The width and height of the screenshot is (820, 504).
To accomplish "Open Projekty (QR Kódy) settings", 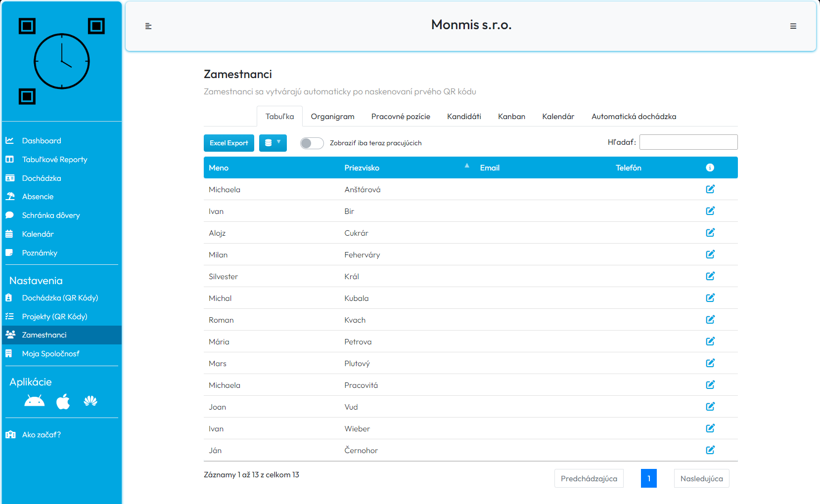I will 62,317.
